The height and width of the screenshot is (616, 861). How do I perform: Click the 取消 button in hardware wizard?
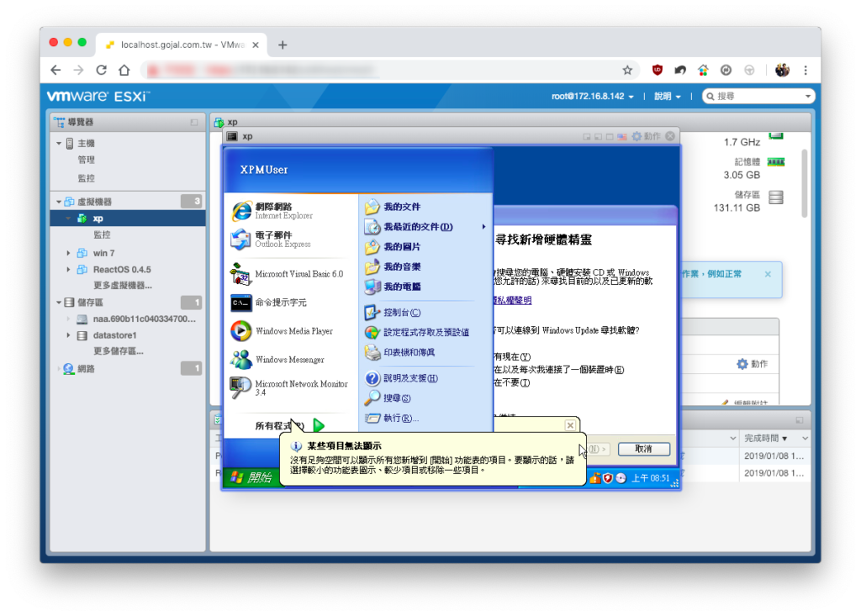coord(643,449)
